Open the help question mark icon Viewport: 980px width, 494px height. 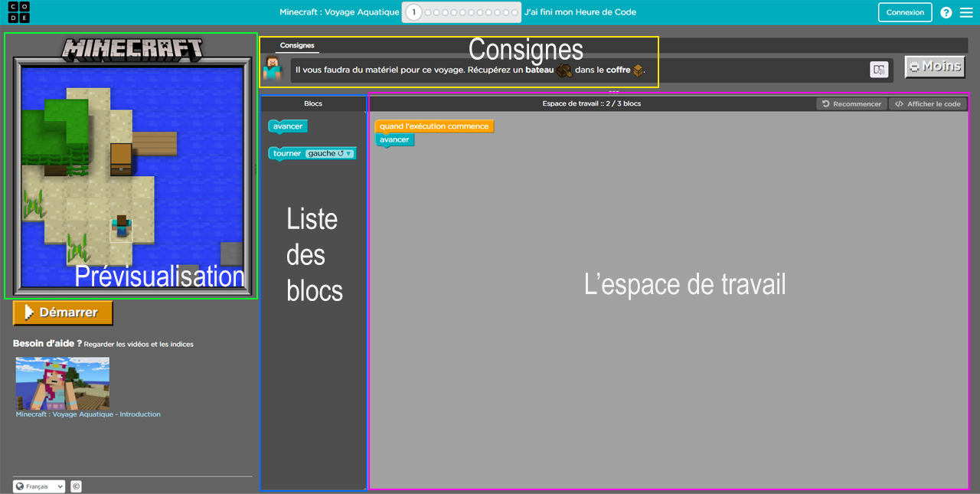click(946, 12)
